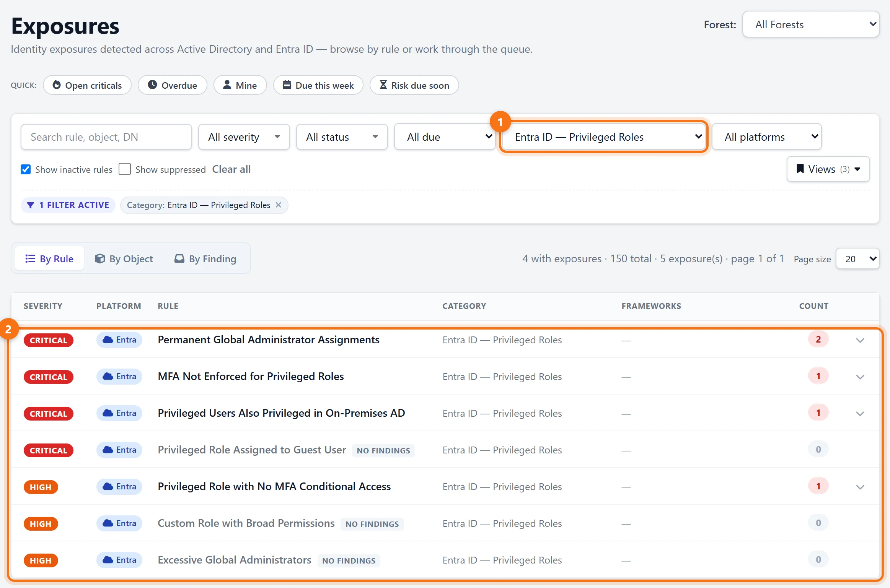The image size is (890, 588).
Task: Click Entra platform badge in Excessive Global Administrators row
Action: click(x=119, y=560)
